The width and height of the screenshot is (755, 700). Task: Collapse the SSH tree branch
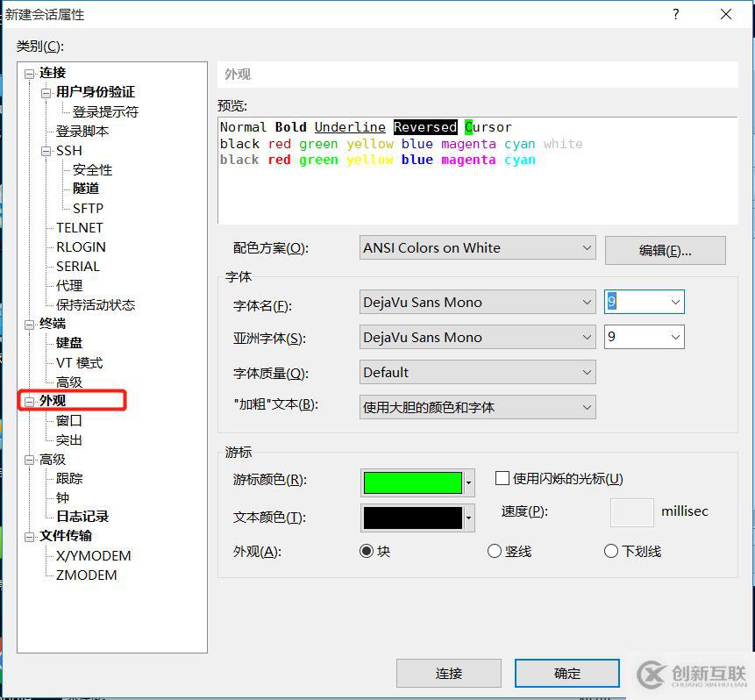click(x=46, y=150)
